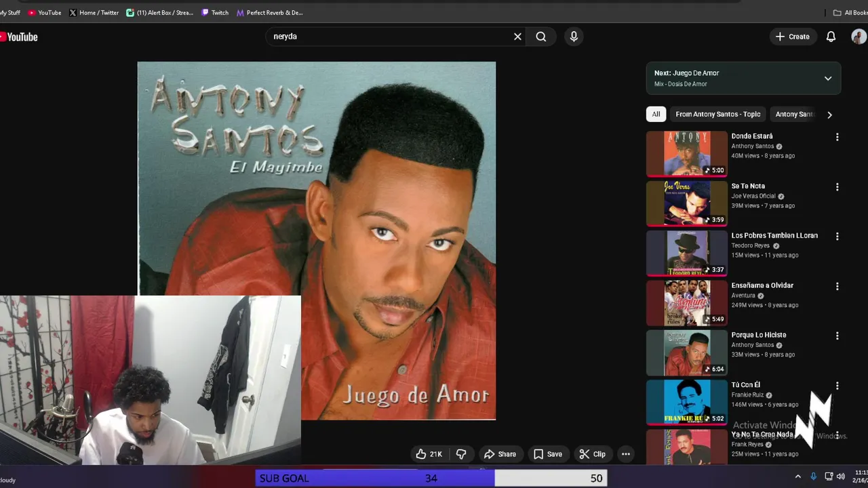Click Aventura channel name
The image size is (868, 488).
click(x=743, y=296)
